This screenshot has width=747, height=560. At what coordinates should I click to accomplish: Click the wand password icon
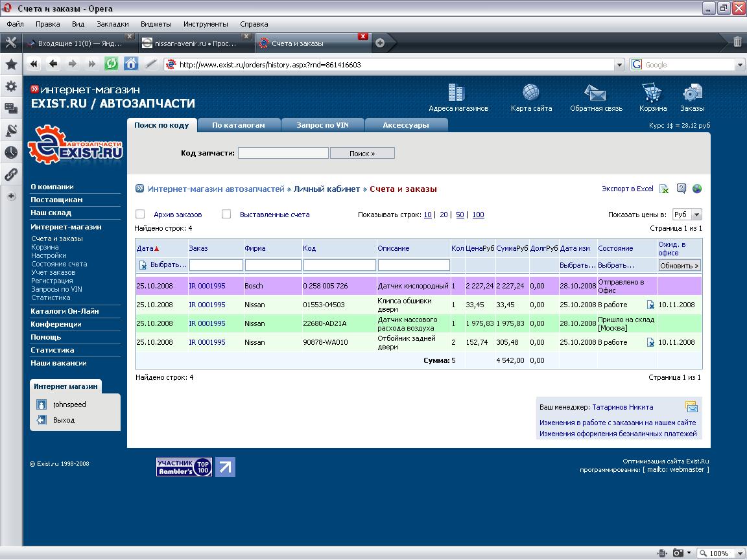(x=150, y=64)
